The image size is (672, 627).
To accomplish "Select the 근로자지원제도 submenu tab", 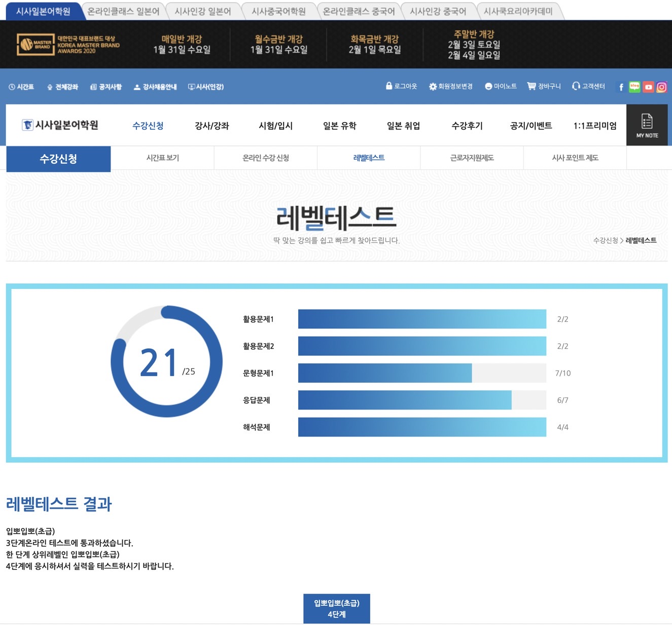I will 472,158.
